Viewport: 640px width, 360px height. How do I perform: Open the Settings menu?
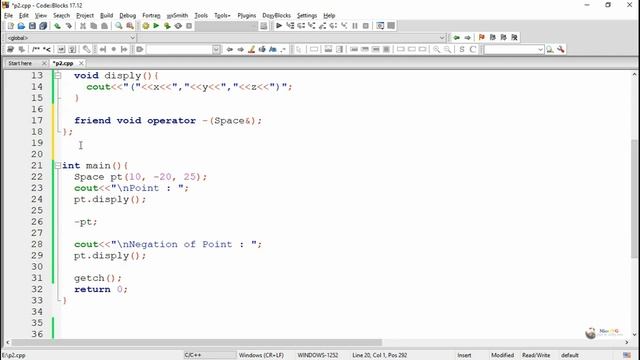coord(307,16)
